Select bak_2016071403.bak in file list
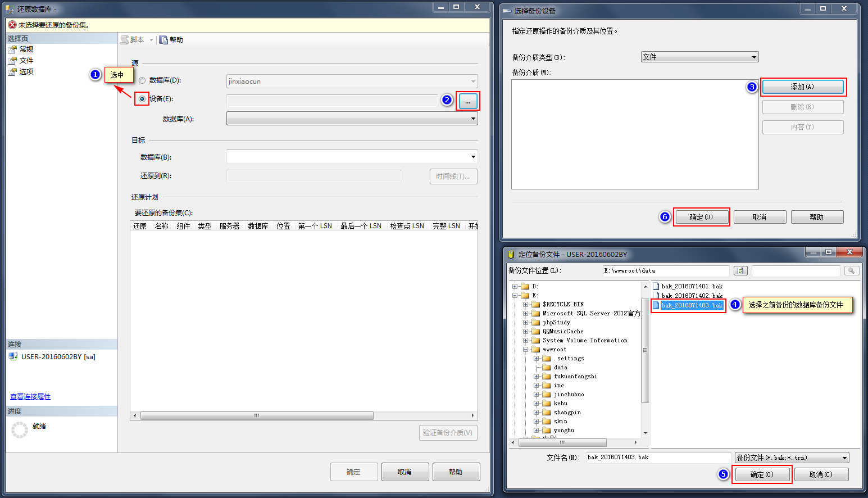868x498 pixels. [692, 305]
